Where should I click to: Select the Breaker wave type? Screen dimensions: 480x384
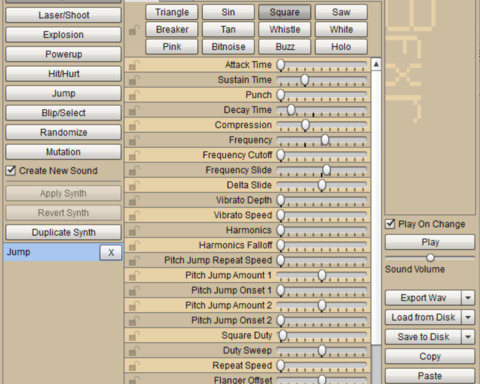(172, 29)
